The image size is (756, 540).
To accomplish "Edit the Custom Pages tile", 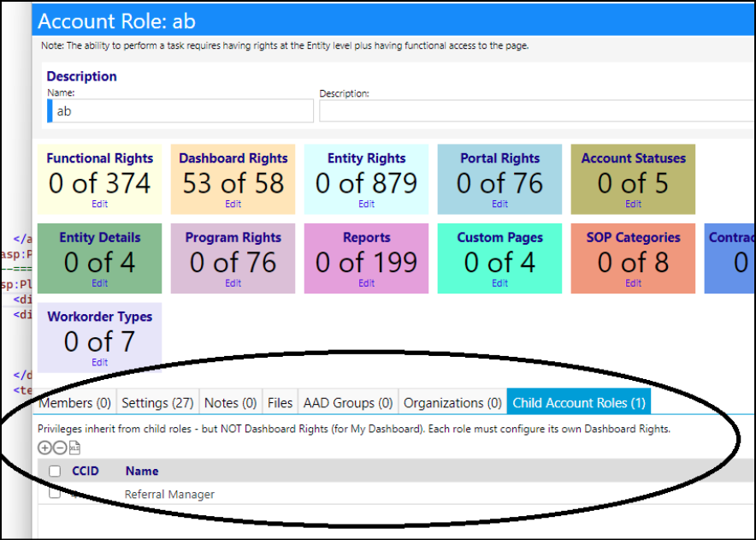I will click(499, 283).
